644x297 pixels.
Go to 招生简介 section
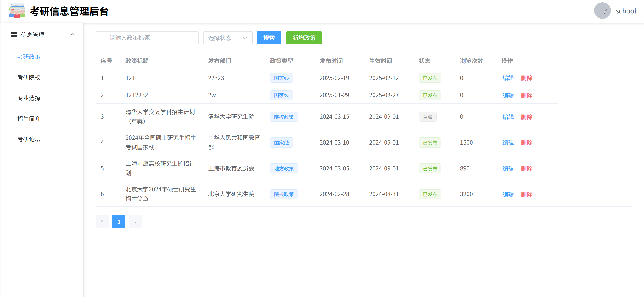pos(29,119)
